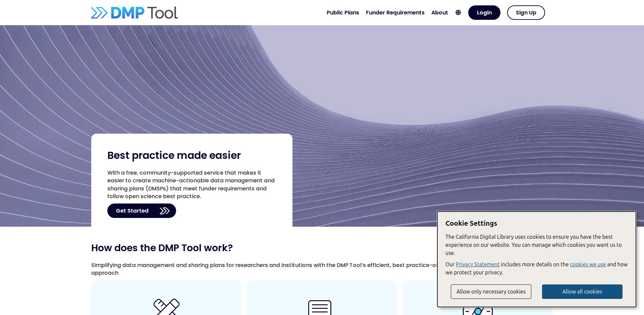
Task: Open the About menu item
Action: [439, 12]
